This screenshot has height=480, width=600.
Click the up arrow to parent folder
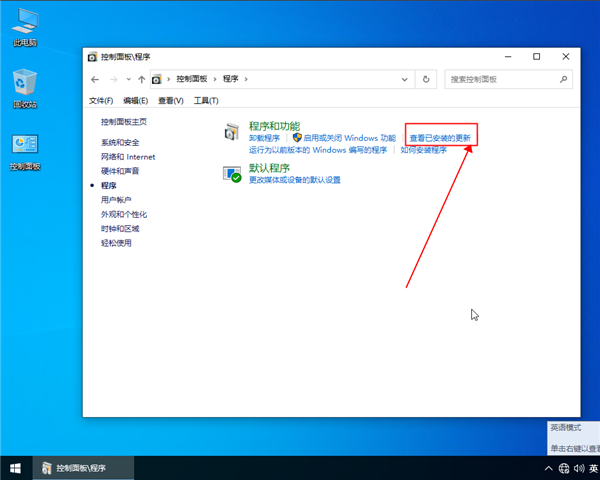coord(142,79)
